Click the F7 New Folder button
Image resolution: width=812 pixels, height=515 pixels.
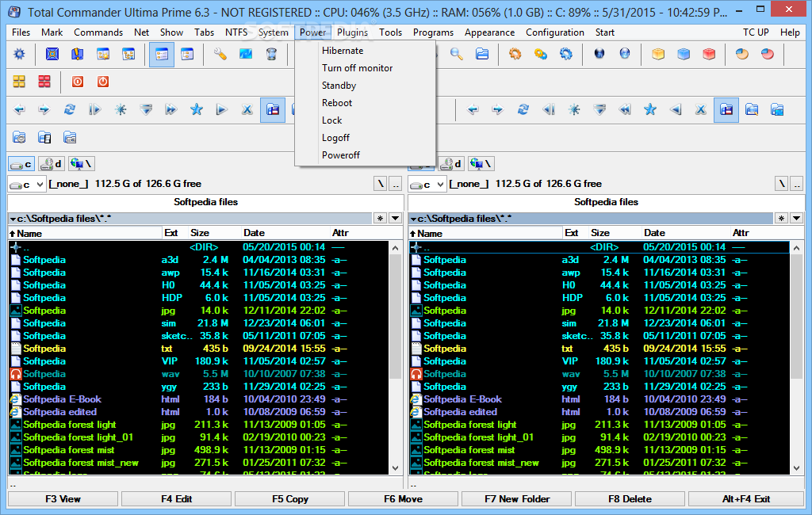click(x=517, y=499)
